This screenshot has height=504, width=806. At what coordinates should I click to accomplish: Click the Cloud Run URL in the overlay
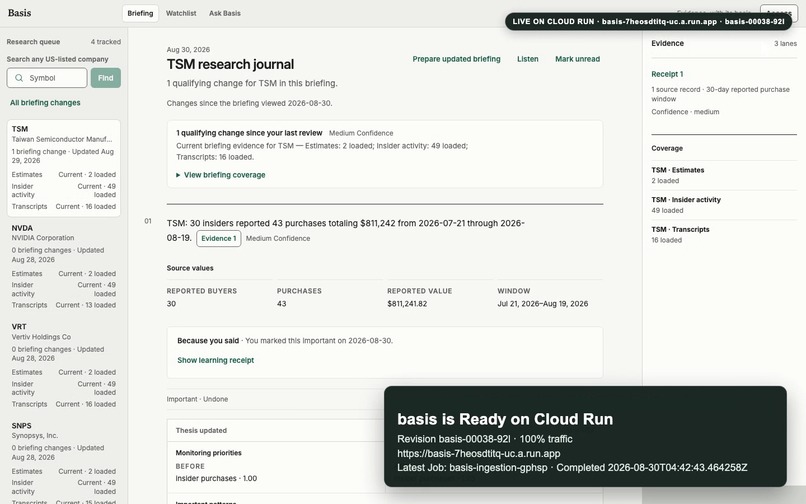pos(479,454)
